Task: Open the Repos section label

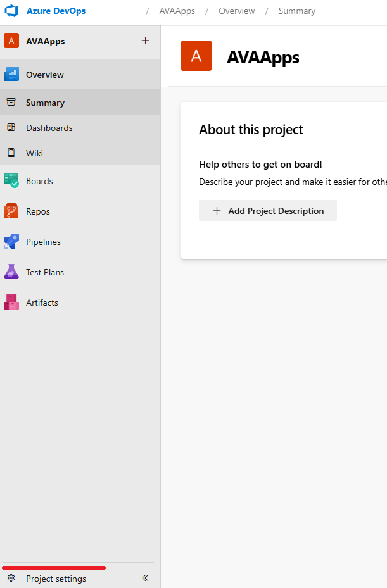Action: tap(38, 211)
